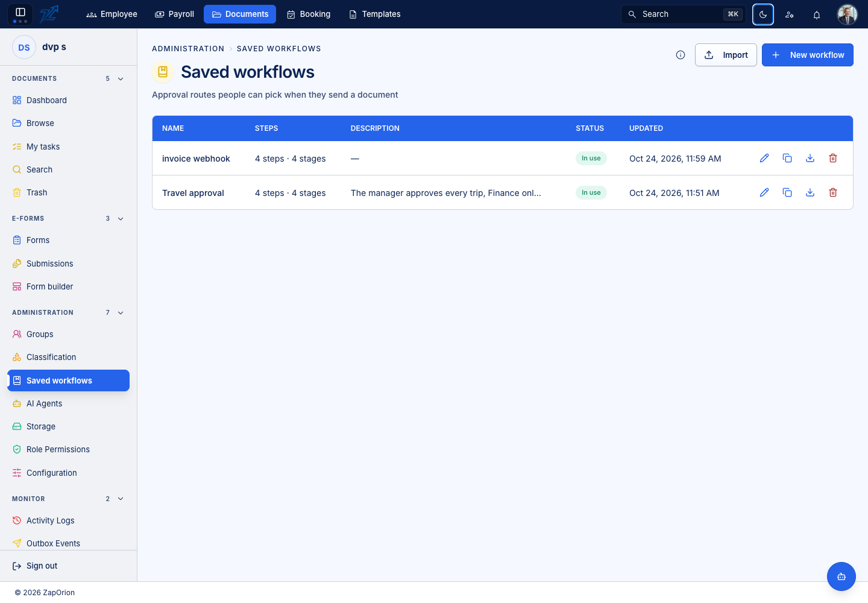The height and width of the screenshot is (603, 868).
Task: Edit the Travel approval workflow
Action: tap(764, 192)
